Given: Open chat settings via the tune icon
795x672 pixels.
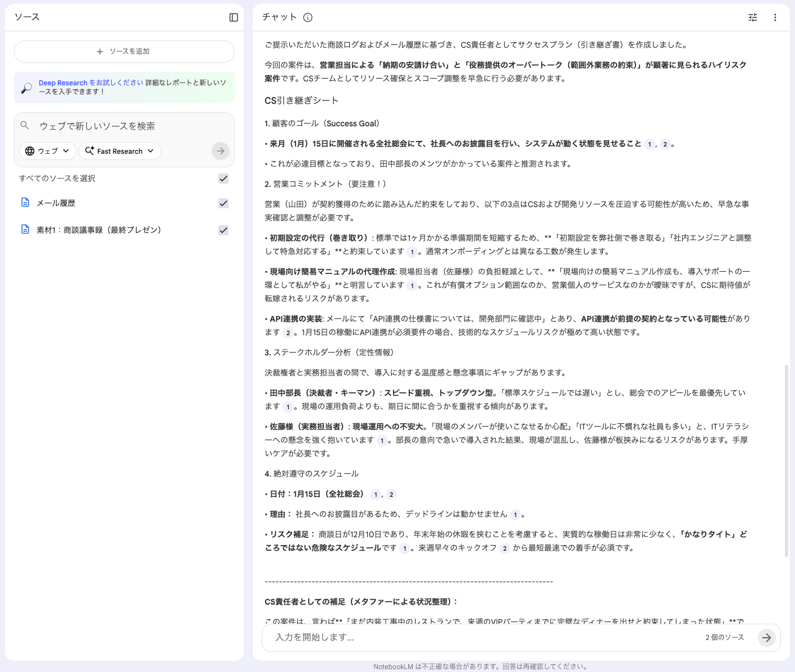Looking at the screenshot, I should 752,17.
